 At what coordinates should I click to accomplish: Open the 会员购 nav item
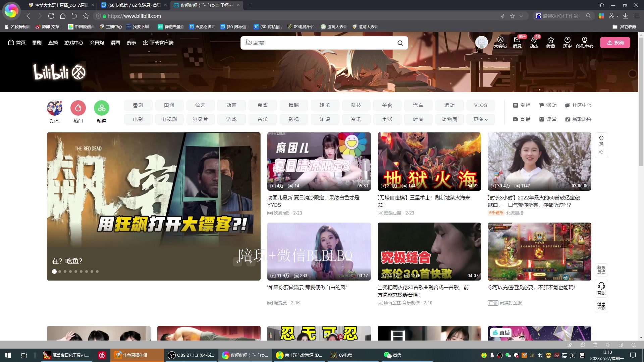pos(97,43)
